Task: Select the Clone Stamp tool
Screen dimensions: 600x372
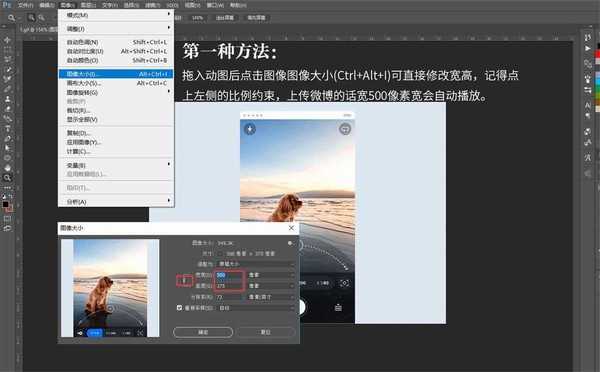Action: [7, 99]
